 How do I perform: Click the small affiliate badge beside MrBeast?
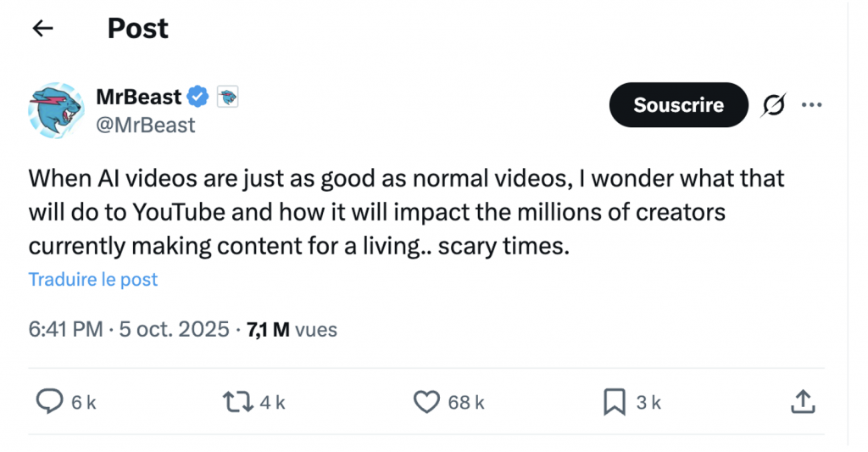click(x=227, y=98)
